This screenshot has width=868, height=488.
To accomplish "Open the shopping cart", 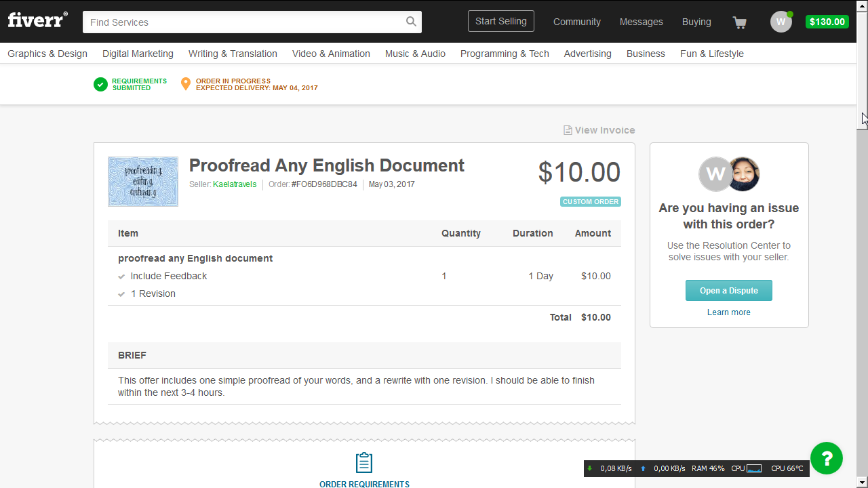I will [x=739, y=22].
